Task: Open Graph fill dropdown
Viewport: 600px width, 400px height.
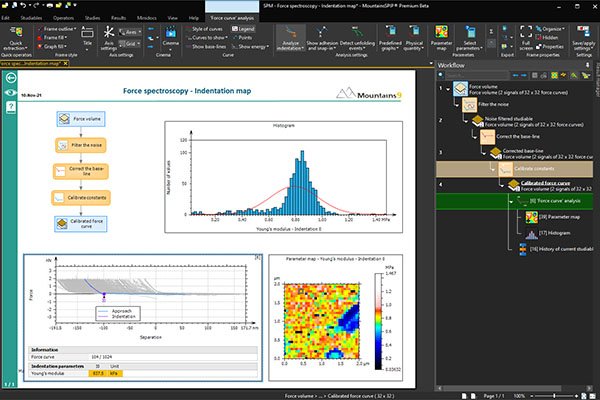Action: coord(52,46)
